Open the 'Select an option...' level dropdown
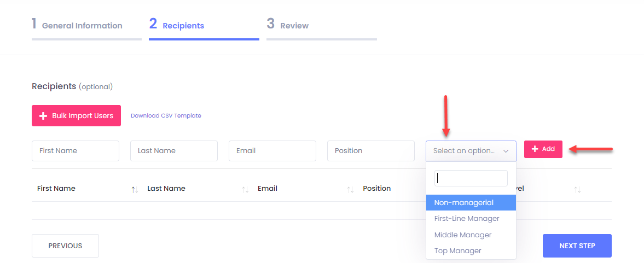 point(471,150)
